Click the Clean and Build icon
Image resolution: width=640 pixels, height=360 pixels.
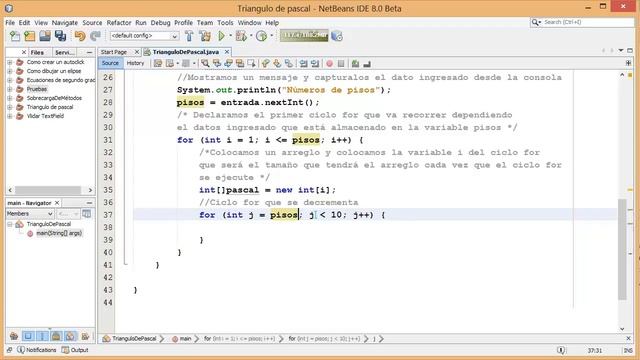point(205,36)
